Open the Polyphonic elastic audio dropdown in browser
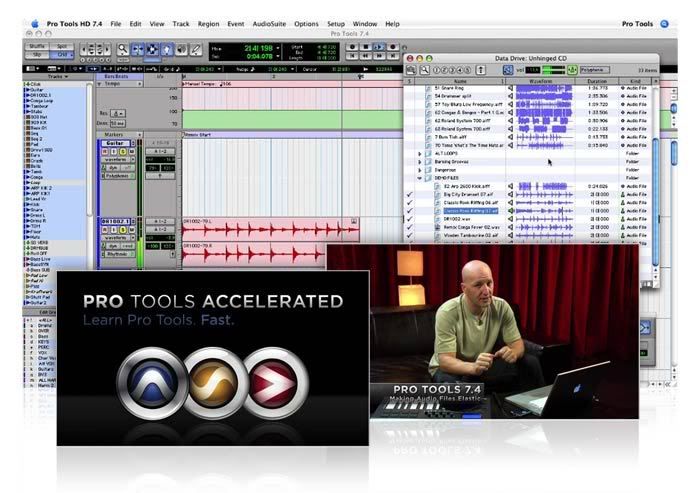700x493 pixels. tap(595, 70)
